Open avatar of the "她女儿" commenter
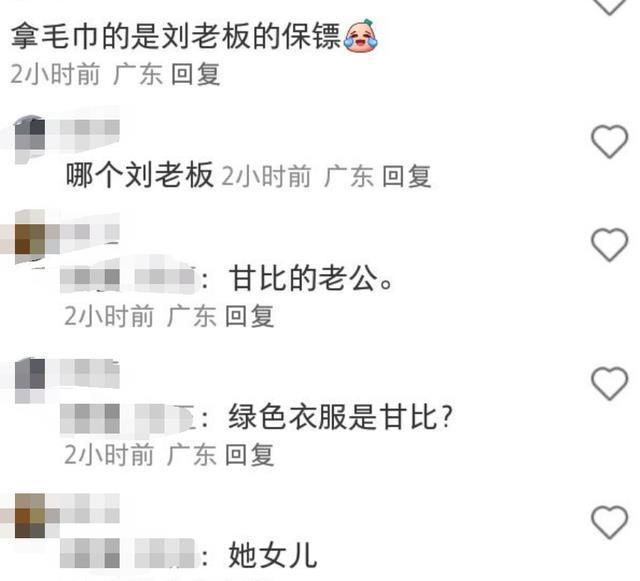 (x=29, y=515)
